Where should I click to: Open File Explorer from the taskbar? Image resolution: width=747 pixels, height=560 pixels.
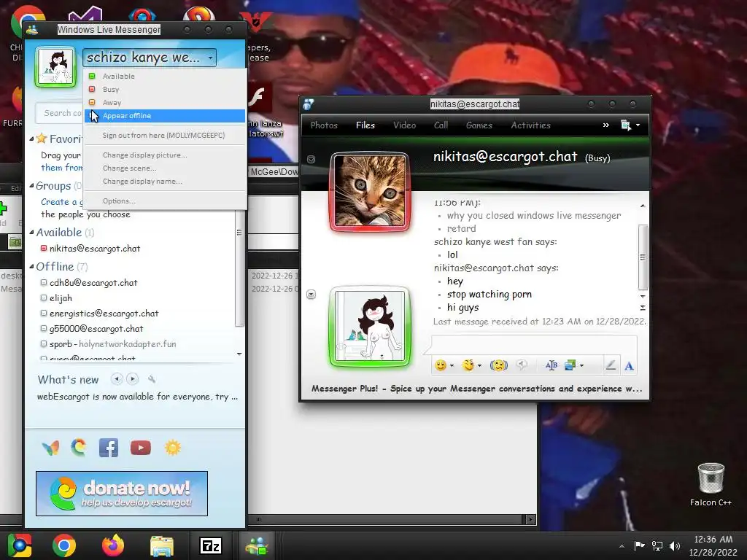162,545
